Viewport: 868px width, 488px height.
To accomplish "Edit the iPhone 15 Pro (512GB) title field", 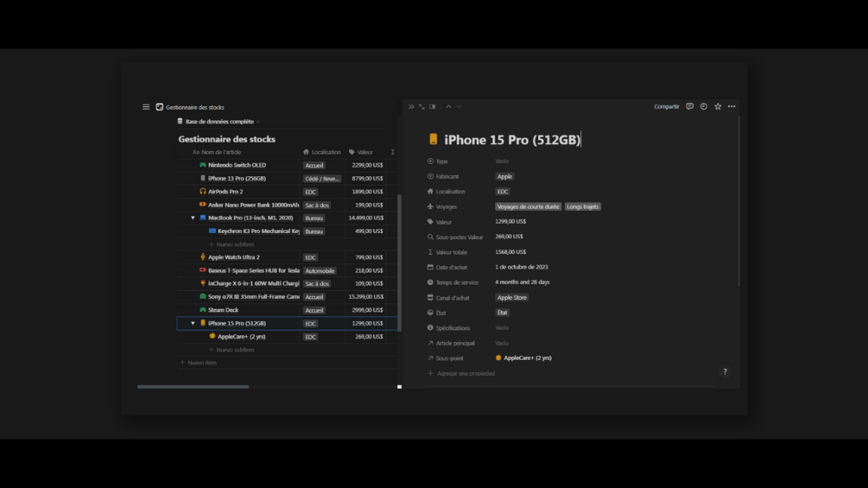I will 513,139.
